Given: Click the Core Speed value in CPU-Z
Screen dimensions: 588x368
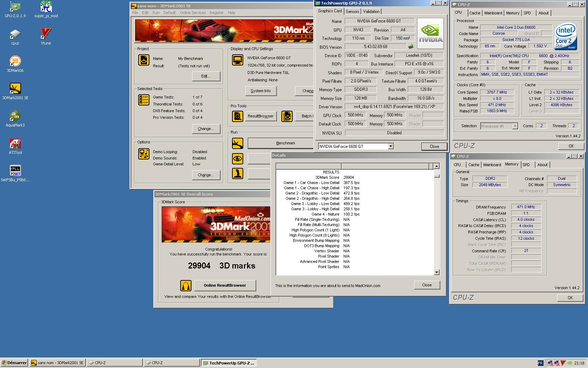Looking at the screenshot, I should [x=497, y=92].
